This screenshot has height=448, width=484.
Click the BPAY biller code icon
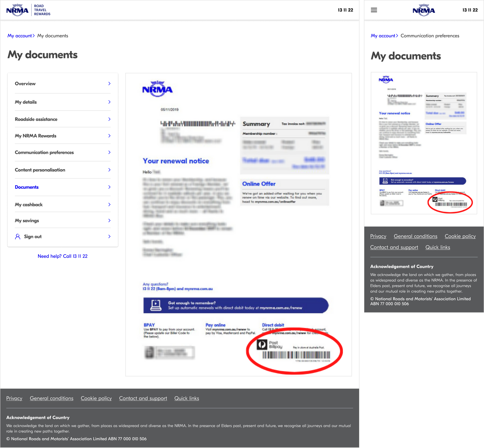149,353
